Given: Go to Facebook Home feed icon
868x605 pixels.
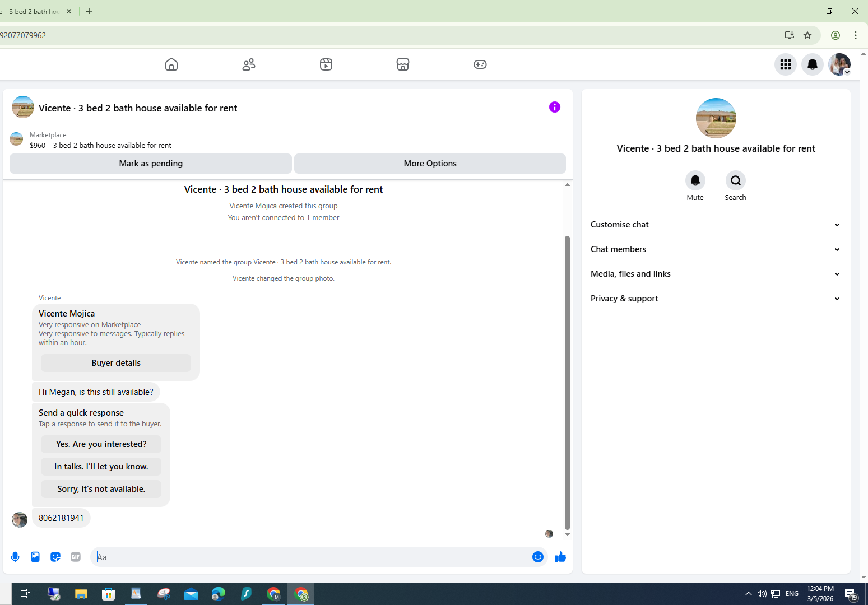Looking at the screenshot, I should (x=171, y=64).
